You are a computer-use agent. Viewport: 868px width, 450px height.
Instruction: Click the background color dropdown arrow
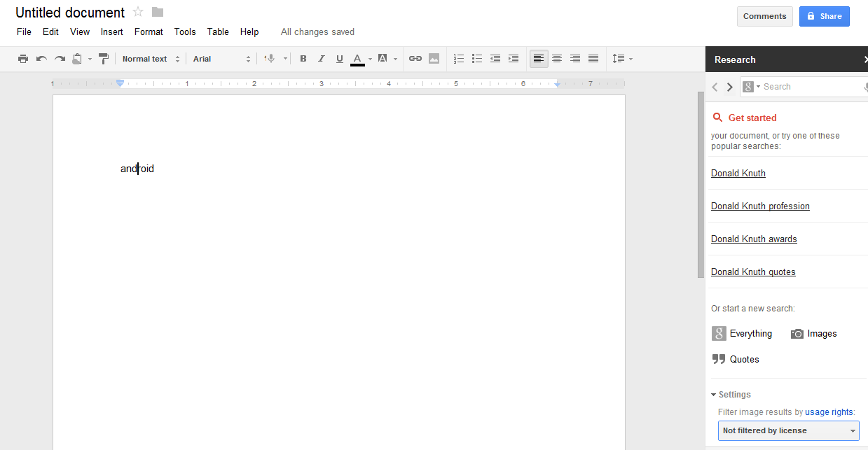[395, 59]
